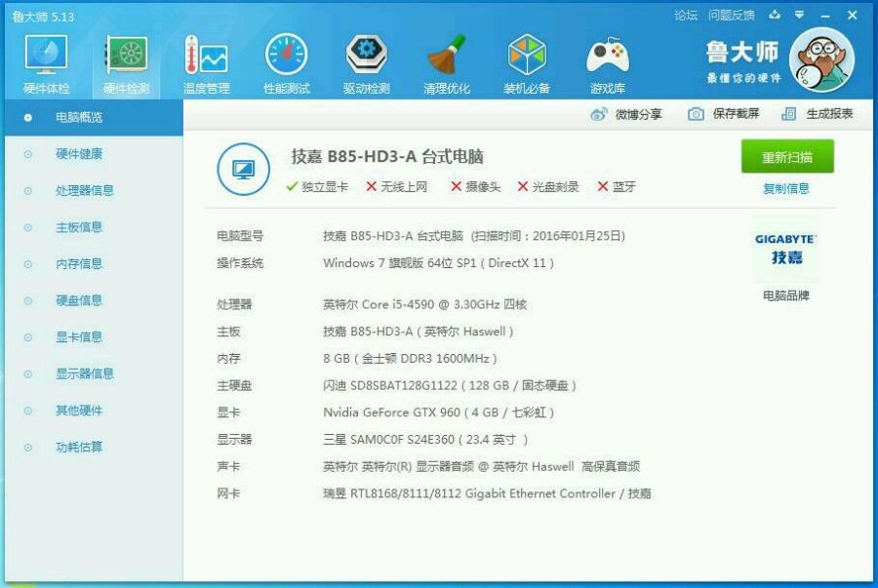Screen dimensions: 878x588
Task: Click the 光盘刻录 status indicator
Action: (548, 187)
